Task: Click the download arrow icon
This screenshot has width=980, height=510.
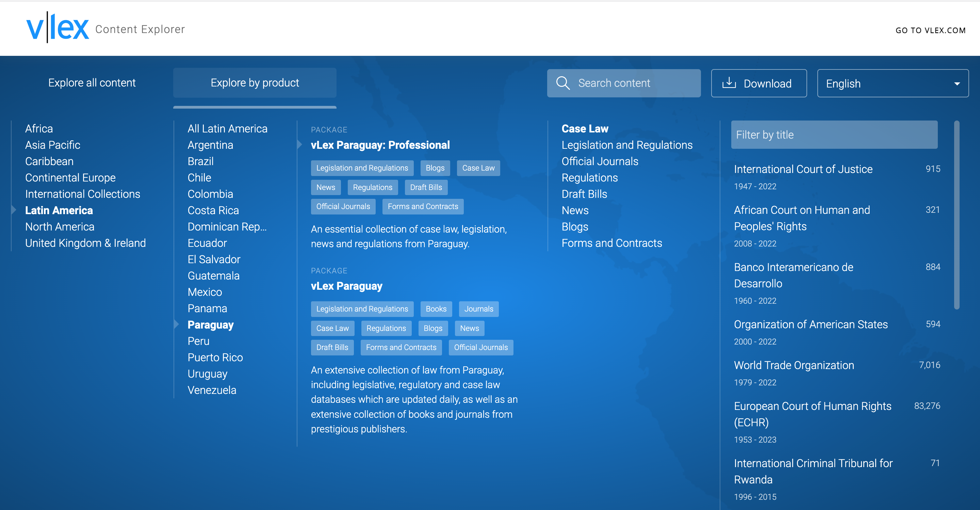Action: 729,83
